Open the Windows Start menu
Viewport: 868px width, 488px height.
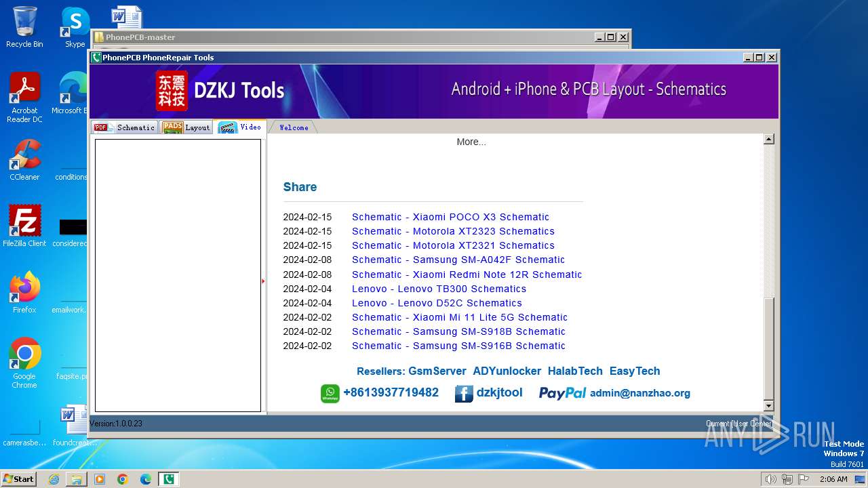coord(19,479)
